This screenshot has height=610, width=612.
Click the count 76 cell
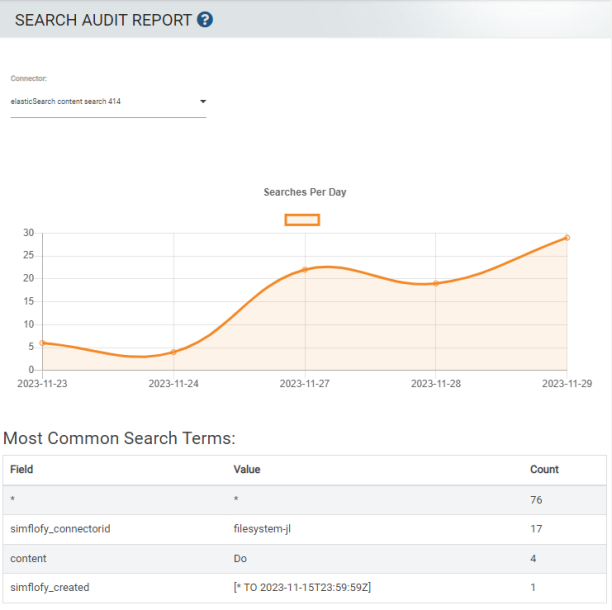[x=536, y=500]
